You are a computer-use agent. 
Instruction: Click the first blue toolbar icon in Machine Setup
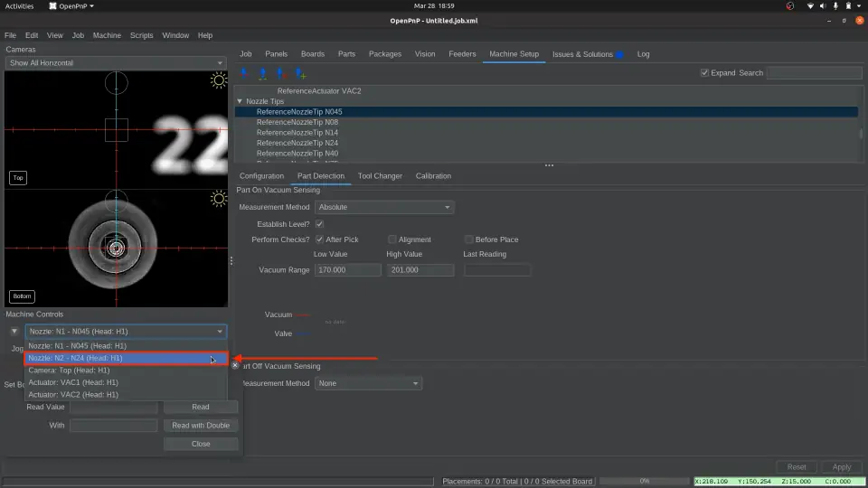point(243,73)
